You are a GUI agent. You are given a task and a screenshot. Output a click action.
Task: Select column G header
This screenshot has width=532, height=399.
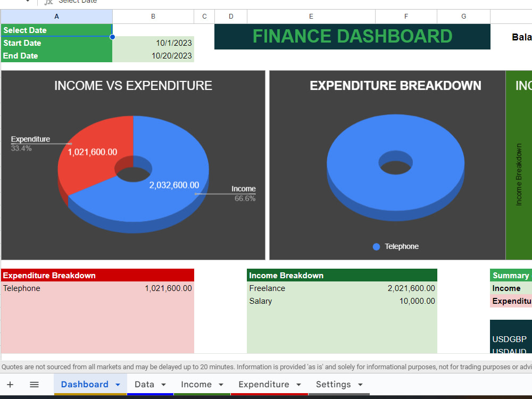pos(463,16)
